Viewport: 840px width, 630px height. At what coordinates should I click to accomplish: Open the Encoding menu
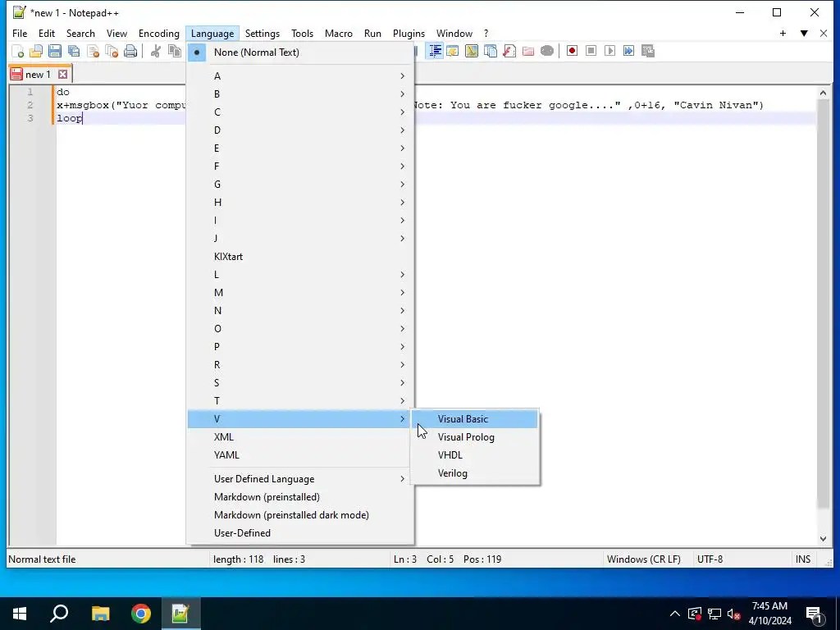click(x=159, y=33)
